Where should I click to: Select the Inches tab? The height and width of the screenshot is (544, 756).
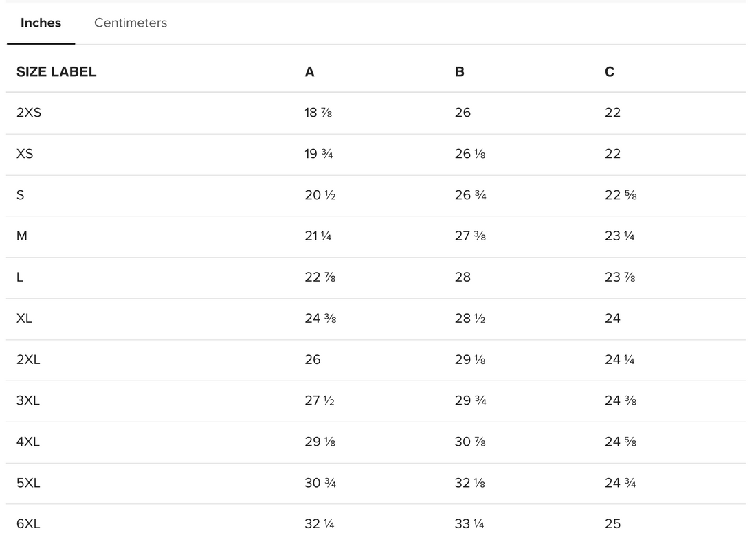point(41,23)
